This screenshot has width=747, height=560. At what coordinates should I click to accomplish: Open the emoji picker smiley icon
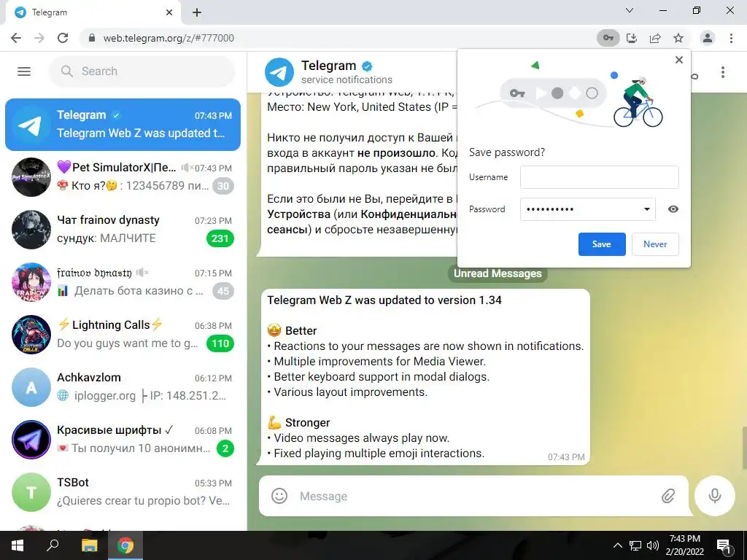coord(279,496)
